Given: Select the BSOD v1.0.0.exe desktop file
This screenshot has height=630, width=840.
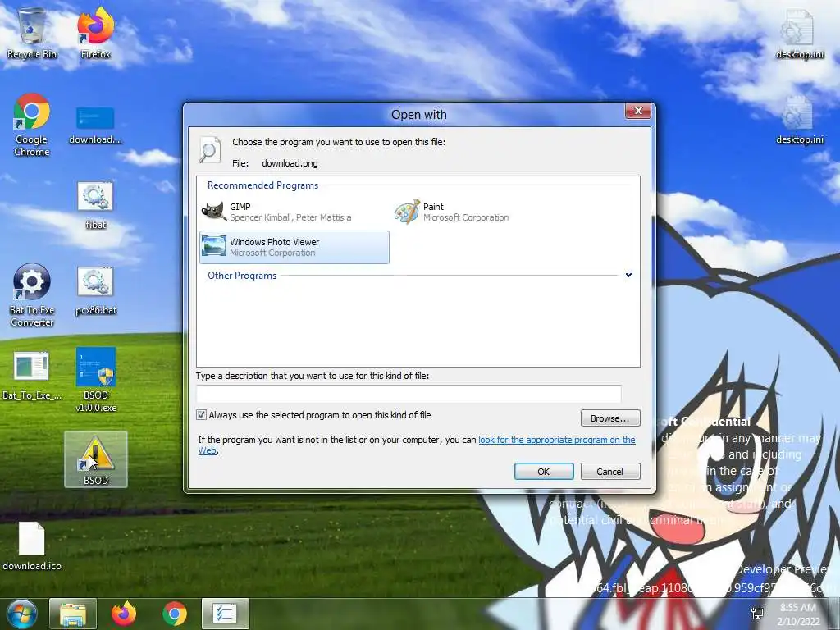Looking at the screenshot, I should 95,380.
